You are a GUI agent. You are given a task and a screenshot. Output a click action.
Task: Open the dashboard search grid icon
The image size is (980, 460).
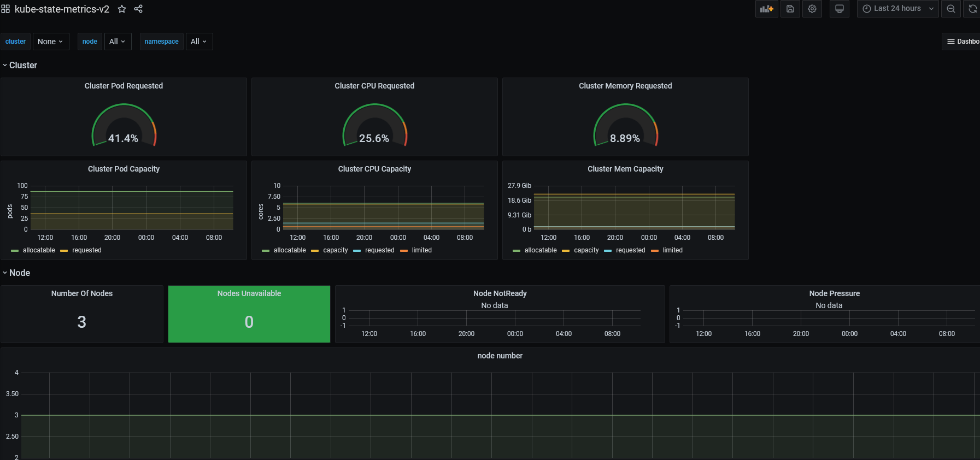[5, 9]
